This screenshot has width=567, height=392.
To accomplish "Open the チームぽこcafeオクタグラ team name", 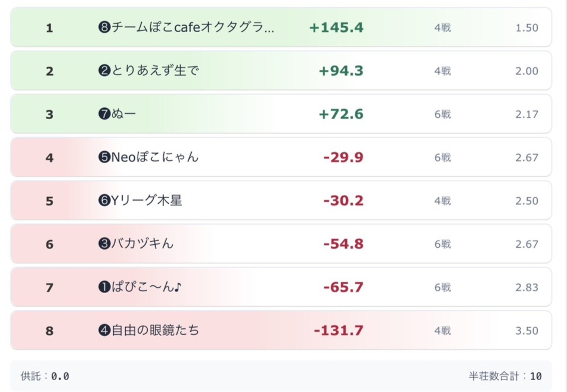I will pyautogui.click(x=193, y=28).
